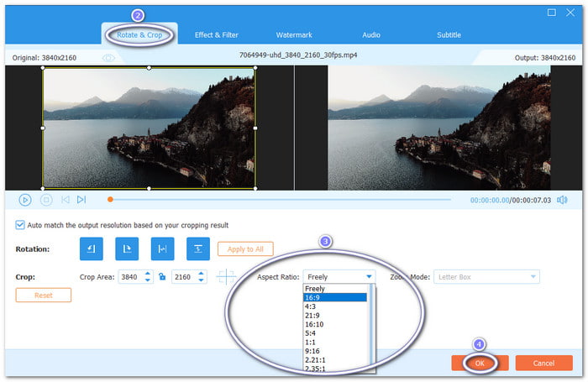Image resolution: width=588 pixels, height=382 pixels.
Task: Click the playback timeline track
Action: coord(281,200)
